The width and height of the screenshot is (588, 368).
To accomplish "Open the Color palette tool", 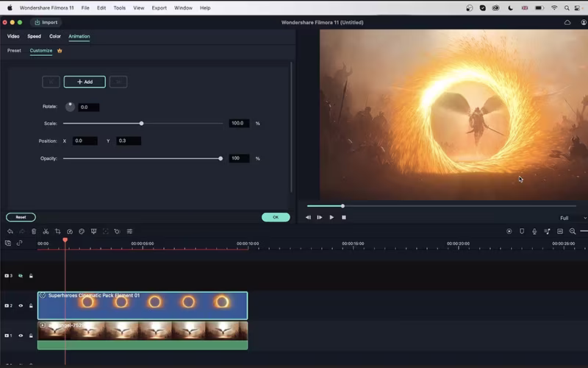I will pos(82,231).
